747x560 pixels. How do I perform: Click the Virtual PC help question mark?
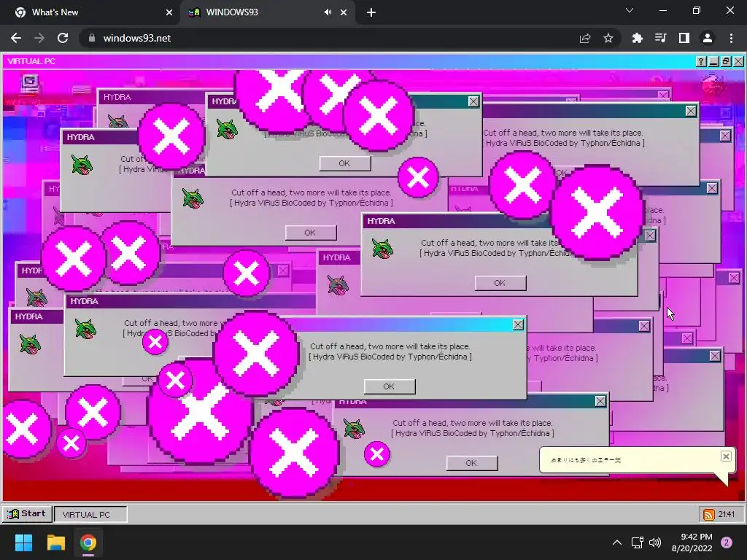(701, 61)
